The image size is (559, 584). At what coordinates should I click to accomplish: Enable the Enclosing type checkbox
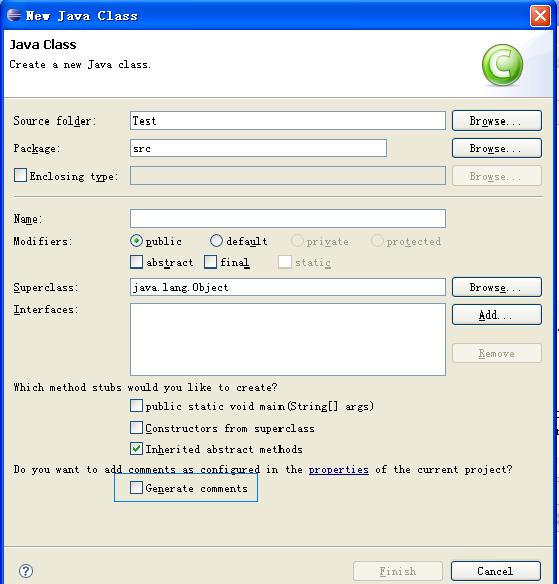tap(20, 175)
